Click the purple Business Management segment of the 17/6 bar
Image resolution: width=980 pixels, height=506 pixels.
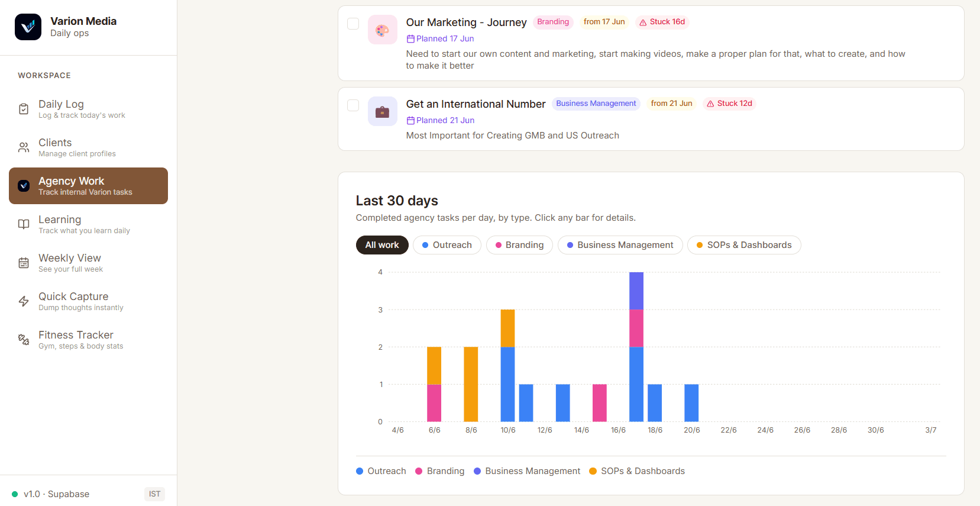point(636,291)
